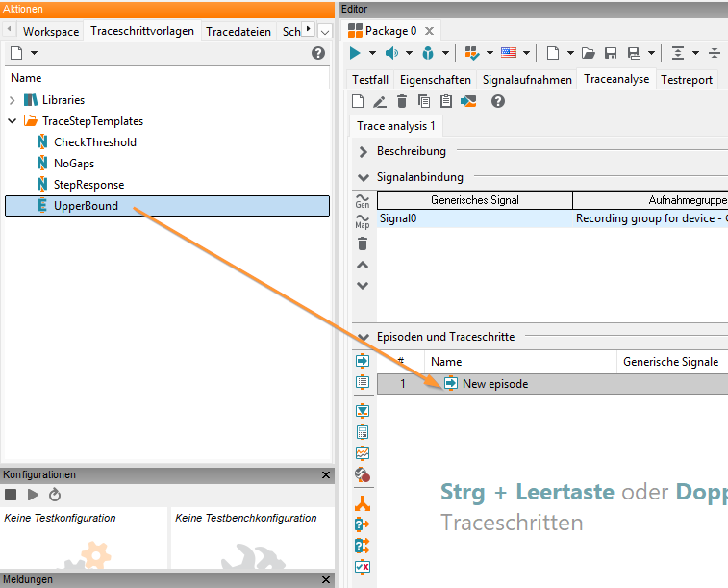Open help in the Traceschrittvorlagen panel

(x=318, y=53)
